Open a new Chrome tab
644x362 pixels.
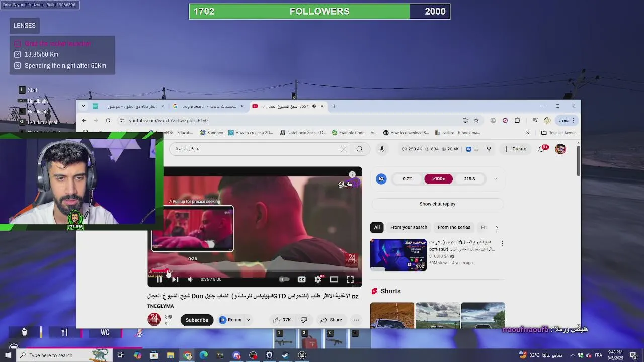(334, 106)
